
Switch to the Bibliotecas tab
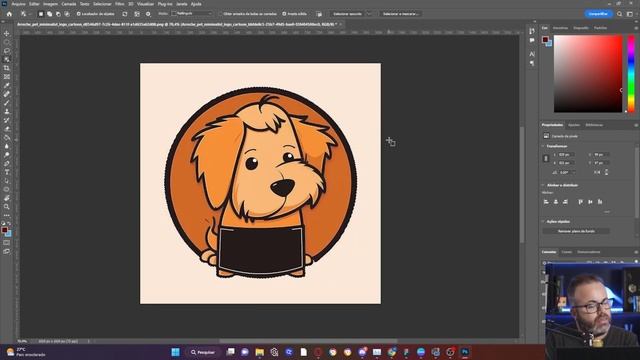click(x=594, y=125)
